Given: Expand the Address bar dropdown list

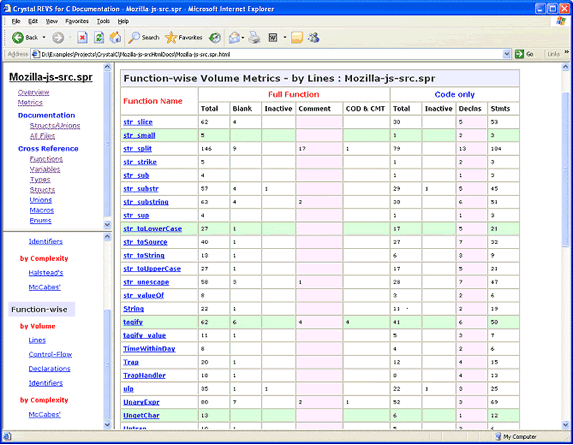Looking at the screenshot, I should pos(506,54).
